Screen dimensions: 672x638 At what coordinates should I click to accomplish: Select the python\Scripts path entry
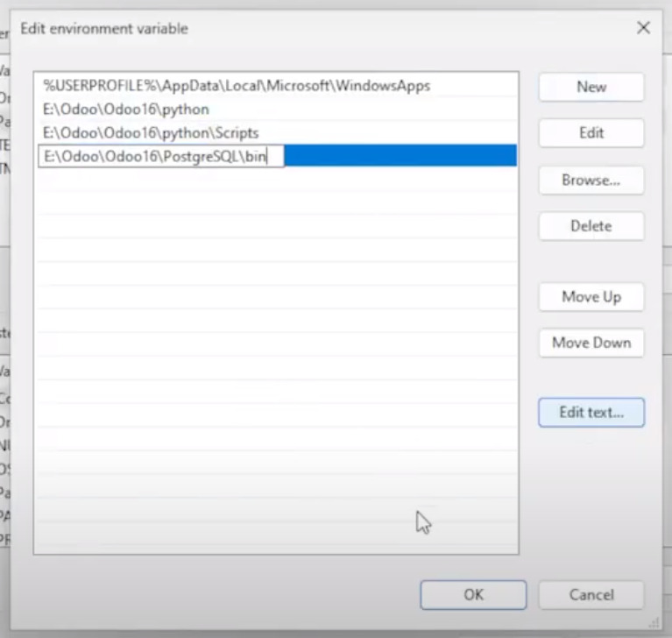[x=151, y=132]
